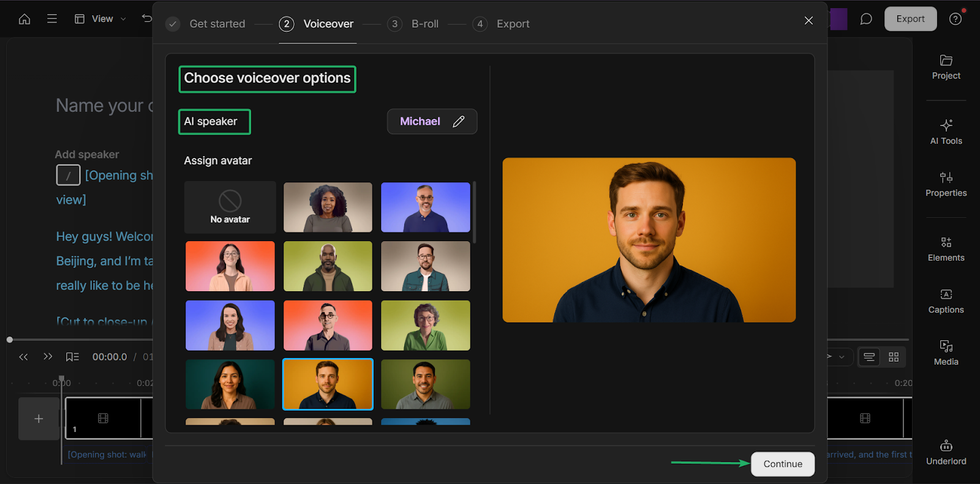Screen dimensions: 980x484
Task: Choose the selected man on orange background avatar
Action: pyautogui.click(x=328, y=384)
